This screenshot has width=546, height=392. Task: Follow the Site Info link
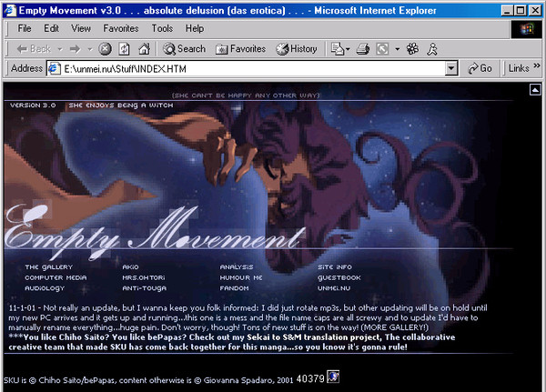pyautogui.click(x=335, y=267)
